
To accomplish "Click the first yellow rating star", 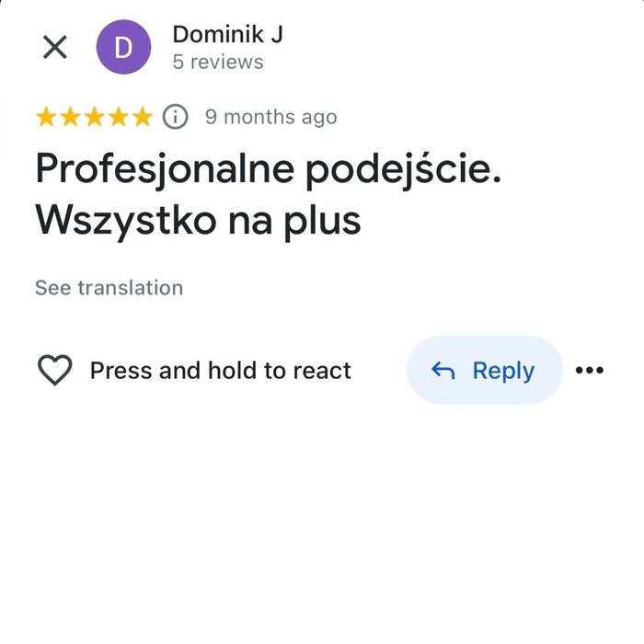I will (46, 117).
